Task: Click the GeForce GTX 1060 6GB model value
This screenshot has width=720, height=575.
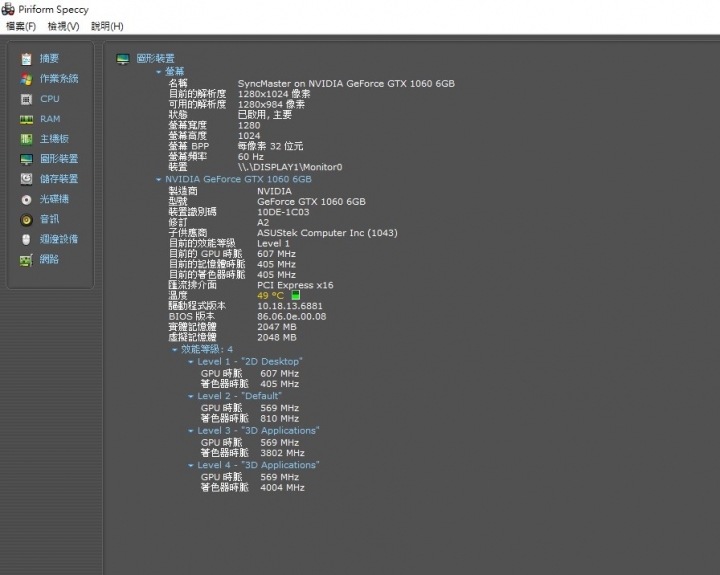Action: tap(311, 202)
